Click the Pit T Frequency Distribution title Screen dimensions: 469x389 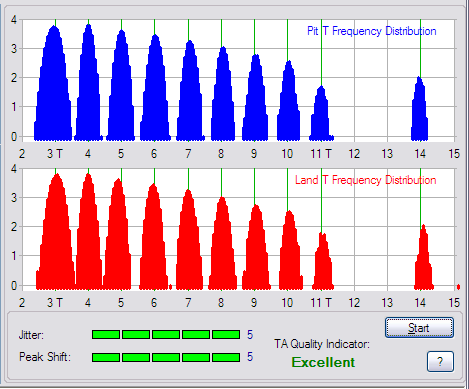[x=372, y=31]
